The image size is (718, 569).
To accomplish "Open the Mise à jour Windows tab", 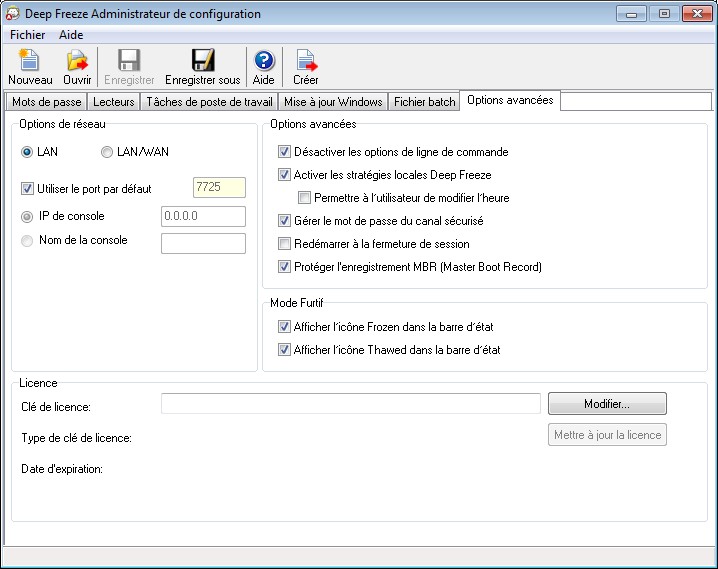I will coord(333,102).
